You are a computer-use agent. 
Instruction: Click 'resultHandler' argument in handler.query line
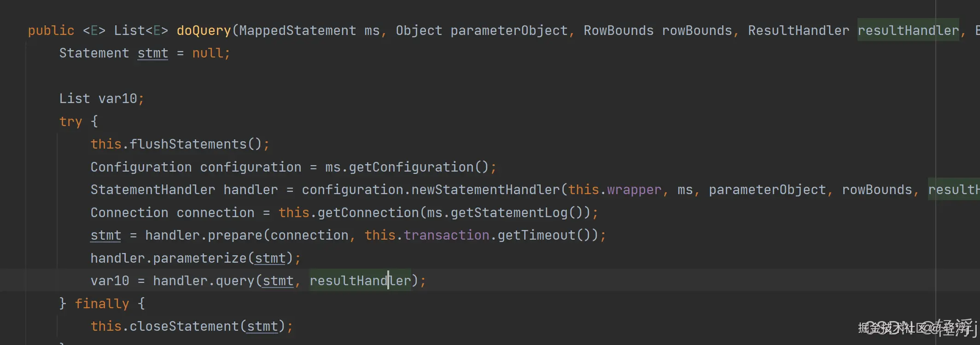[360, 281]
